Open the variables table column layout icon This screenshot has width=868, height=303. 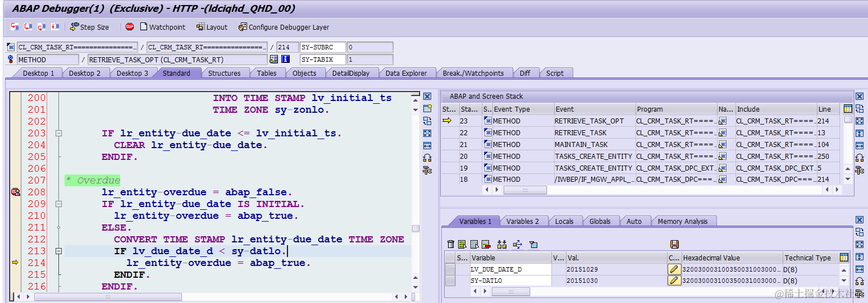click(x=844, y=258)
